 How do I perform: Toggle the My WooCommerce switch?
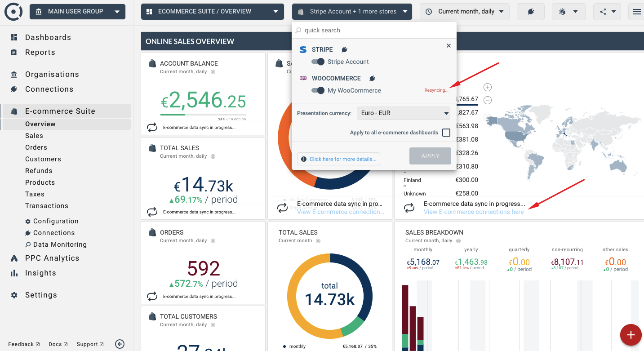(x=318, y=90)
